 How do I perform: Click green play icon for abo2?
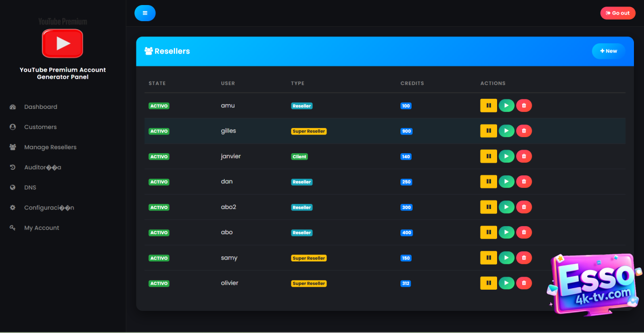pos(506,207)
